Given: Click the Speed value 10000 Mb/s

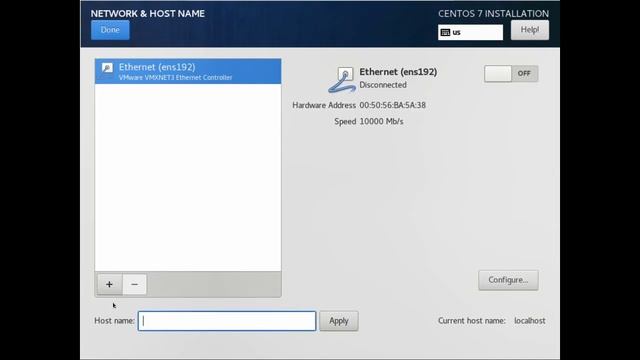Looking at the screenshot, I should [381, 122].
